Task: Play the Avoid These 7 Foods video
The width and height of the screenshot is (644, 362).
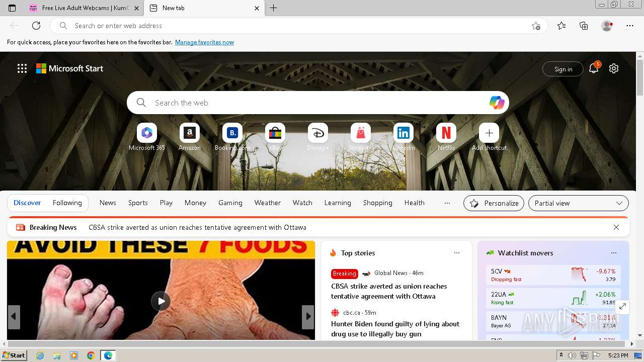Action: click(161, 301)
